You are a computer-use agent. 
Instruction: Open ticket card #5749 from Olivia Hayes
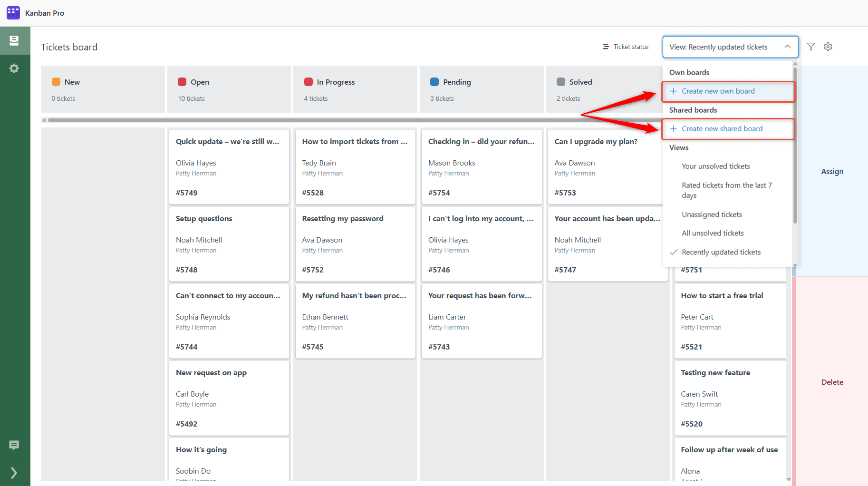229,167
